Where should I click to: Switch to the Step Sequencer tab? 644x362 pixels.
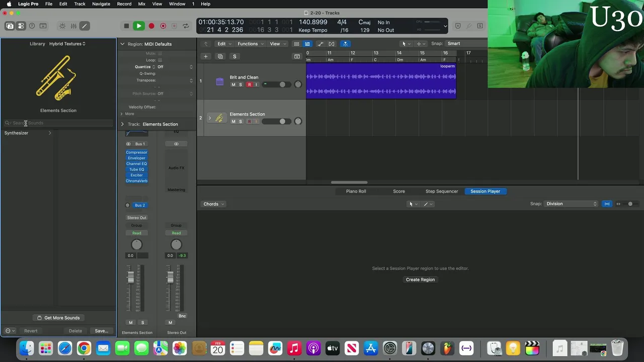click(442, 191)
